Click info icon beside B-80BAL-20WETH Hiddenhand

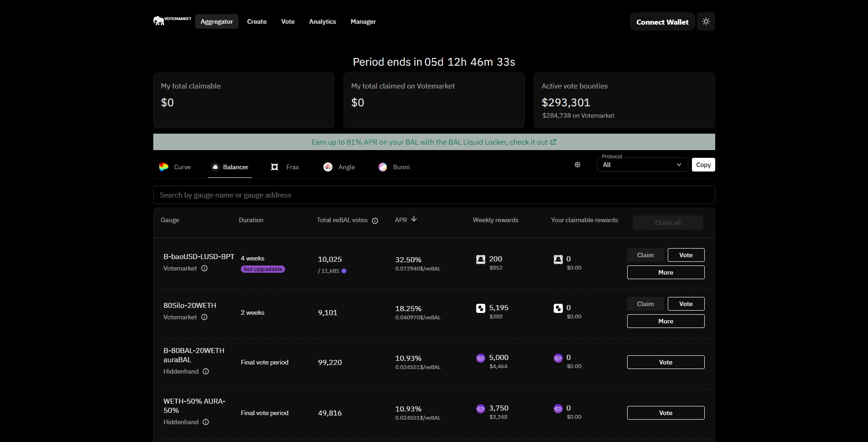206,371
